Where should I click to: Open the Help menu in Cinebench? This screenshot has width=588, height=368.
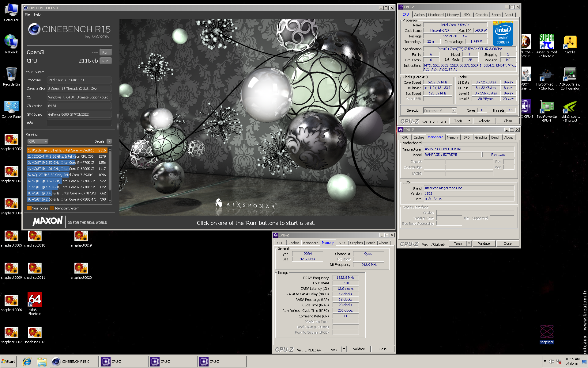pos(37,14)
